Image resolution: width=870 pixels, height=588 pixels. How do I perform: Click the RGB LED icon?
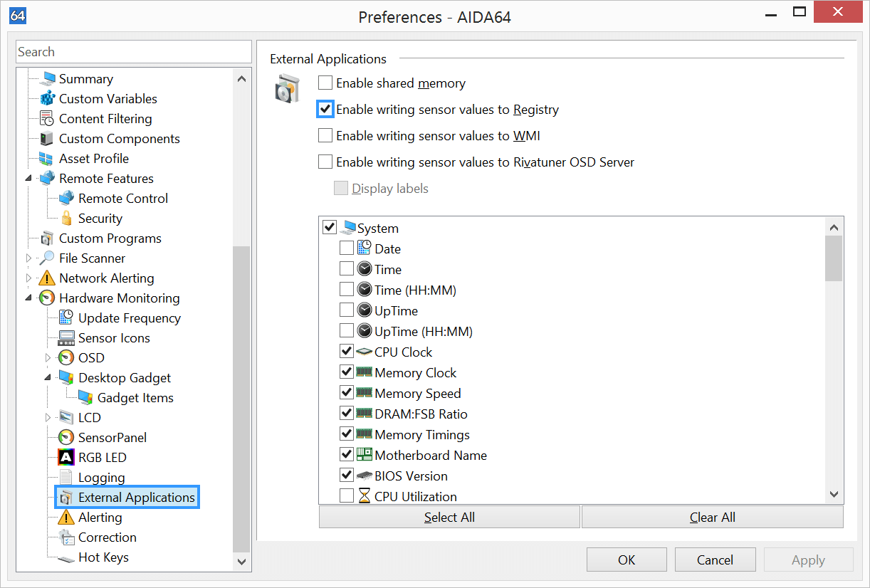click(x=67, y=458)
